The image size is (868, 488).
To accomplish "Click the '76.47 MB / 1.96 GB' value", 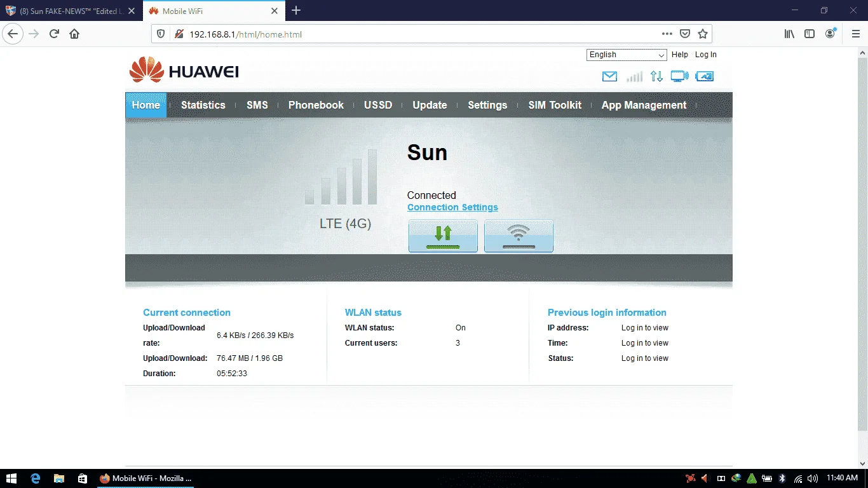I will (x=250, y=358).
